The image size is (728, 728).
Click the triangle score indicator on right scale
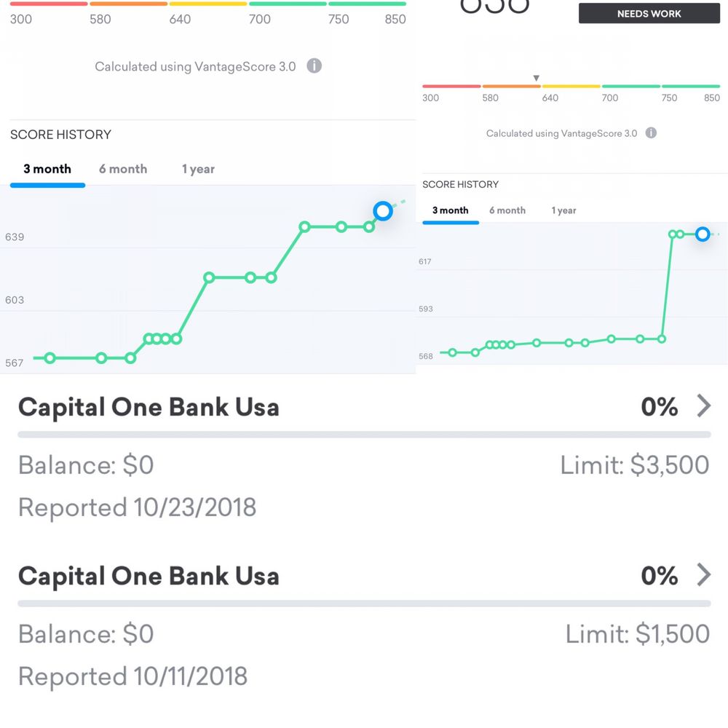point(537,78)
